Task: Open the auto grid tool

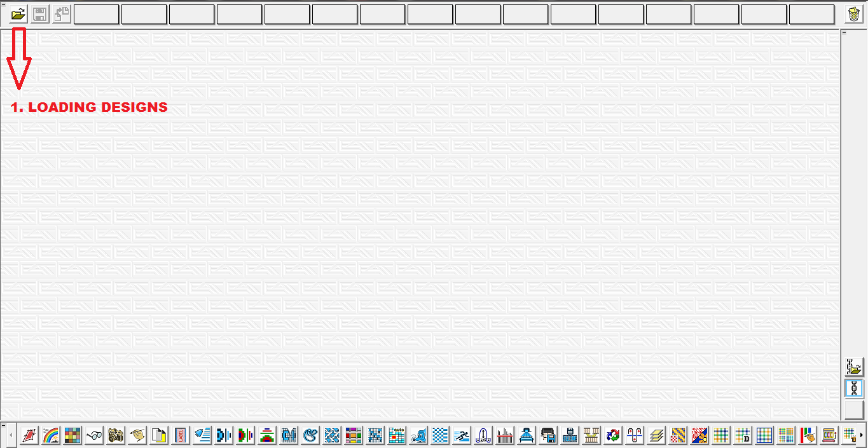Action: 397,435
